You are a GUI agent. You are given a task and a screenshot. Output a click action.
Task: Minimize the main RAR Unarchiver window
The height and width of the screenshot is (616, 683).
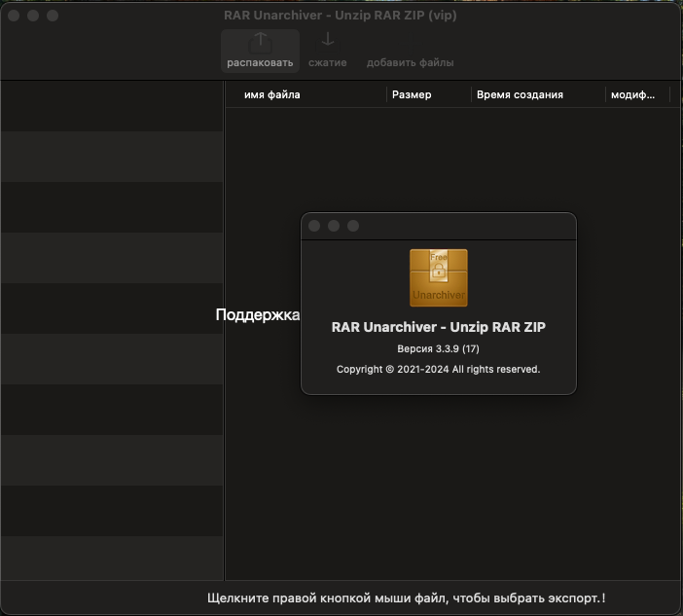point(33,16)
